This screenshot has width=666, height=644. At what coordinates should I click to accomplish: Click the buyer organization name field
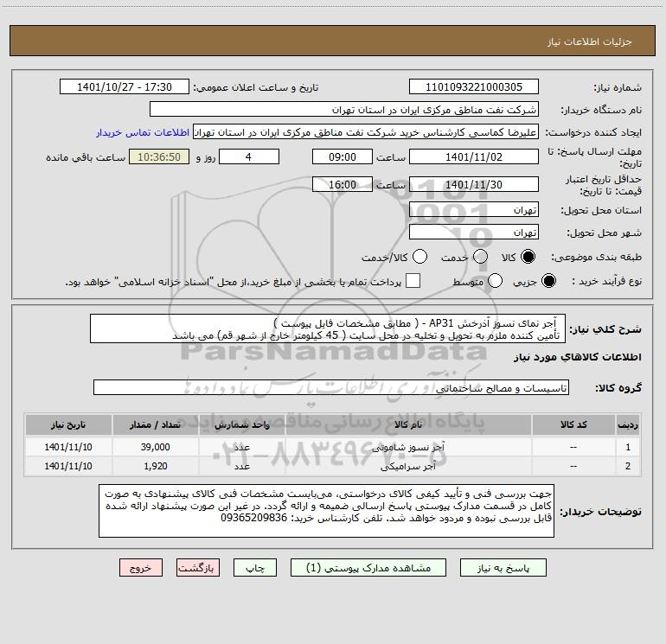[344, 110]
